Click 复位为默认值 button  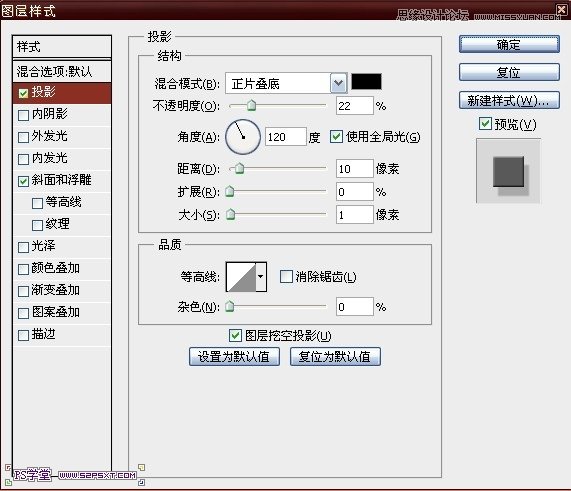335,356
